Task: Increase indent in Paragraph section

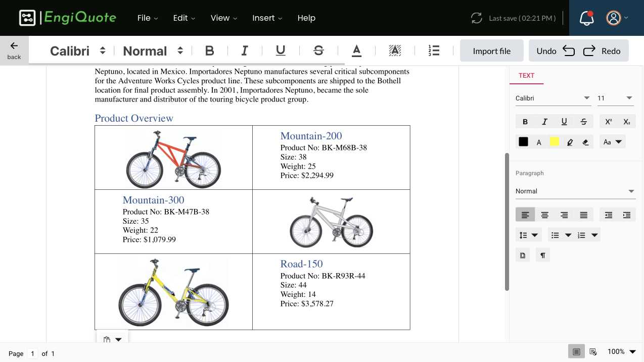Action: 627,215
